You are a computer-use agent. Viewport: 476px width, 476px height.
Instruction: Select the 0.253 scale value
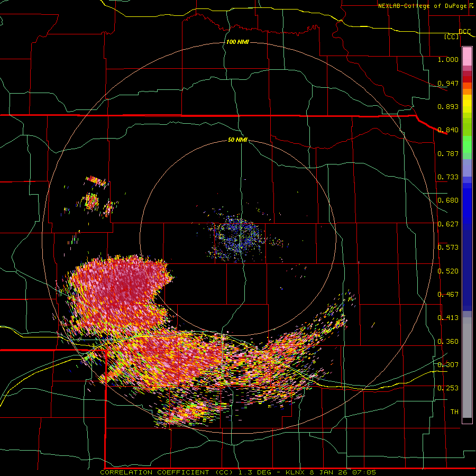pos(448,388)
